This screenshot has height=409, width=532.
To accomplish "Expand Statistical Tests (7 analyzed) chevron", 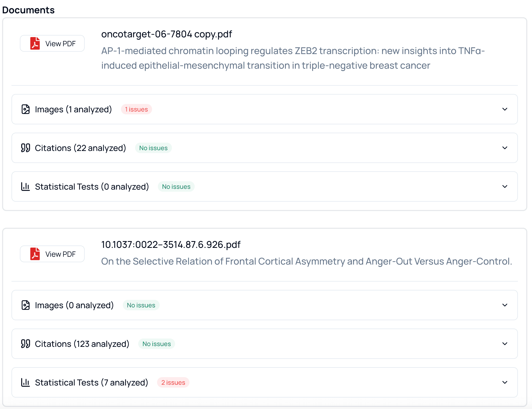I will pyautogui.click(x=505, y=382).
